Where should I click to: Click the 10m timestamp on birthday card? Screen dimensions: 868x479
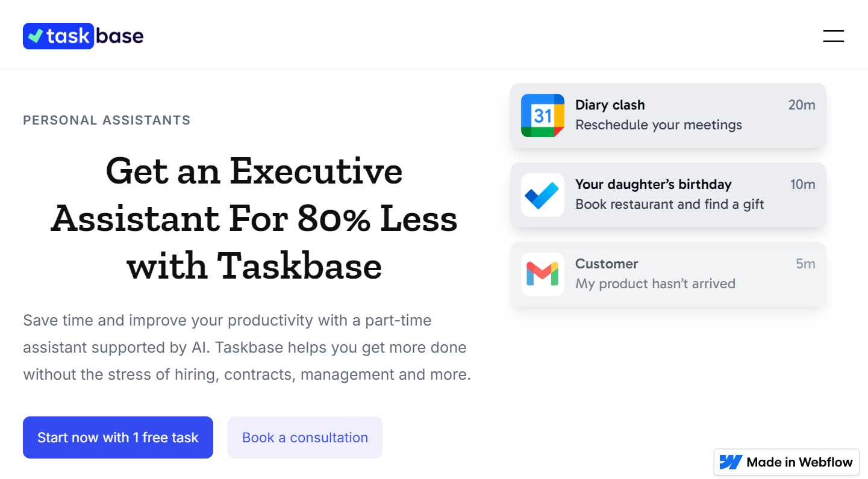tap(802, 184)
